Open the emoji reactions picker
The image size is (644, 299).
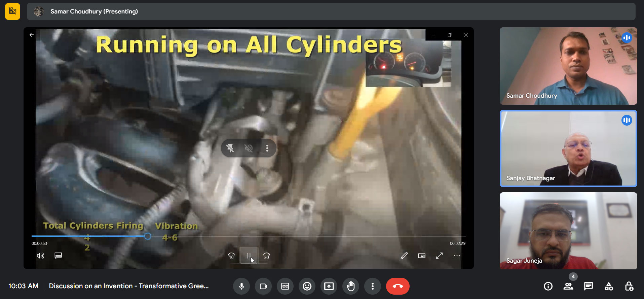[x=307, y=286]
